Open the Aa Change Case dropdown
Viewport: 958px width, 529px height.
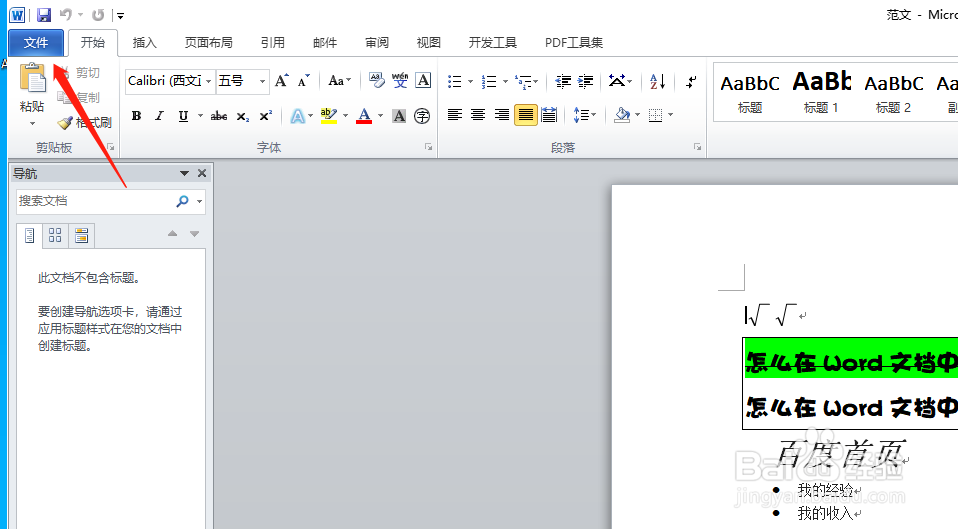pyautogui.click(x=340, y=81)
